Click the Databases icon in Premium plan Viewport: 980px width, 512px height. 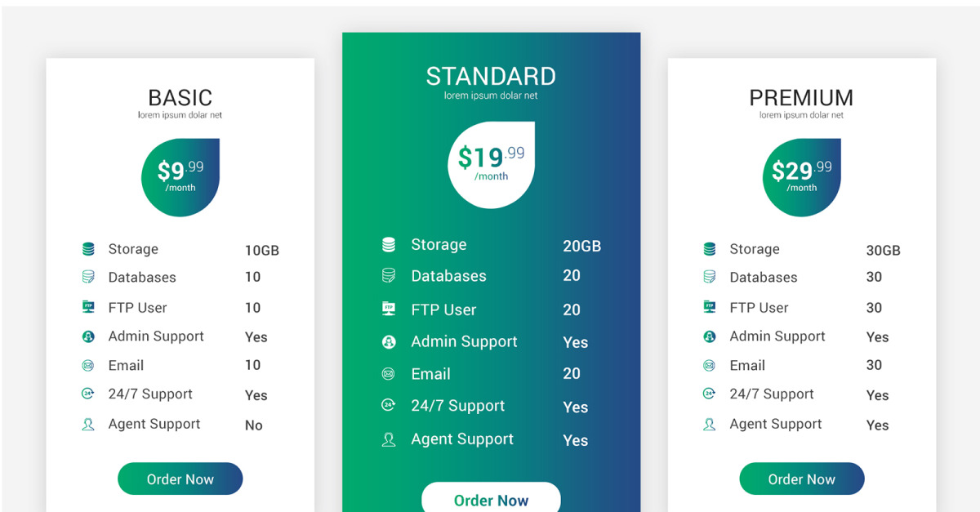(710, 277)
